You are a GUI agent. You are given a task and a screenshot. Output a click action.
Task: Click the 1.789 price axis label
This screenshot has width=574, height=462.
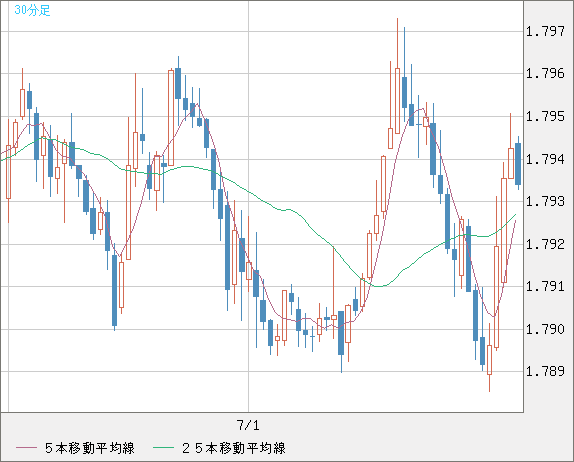pos(545,372)
